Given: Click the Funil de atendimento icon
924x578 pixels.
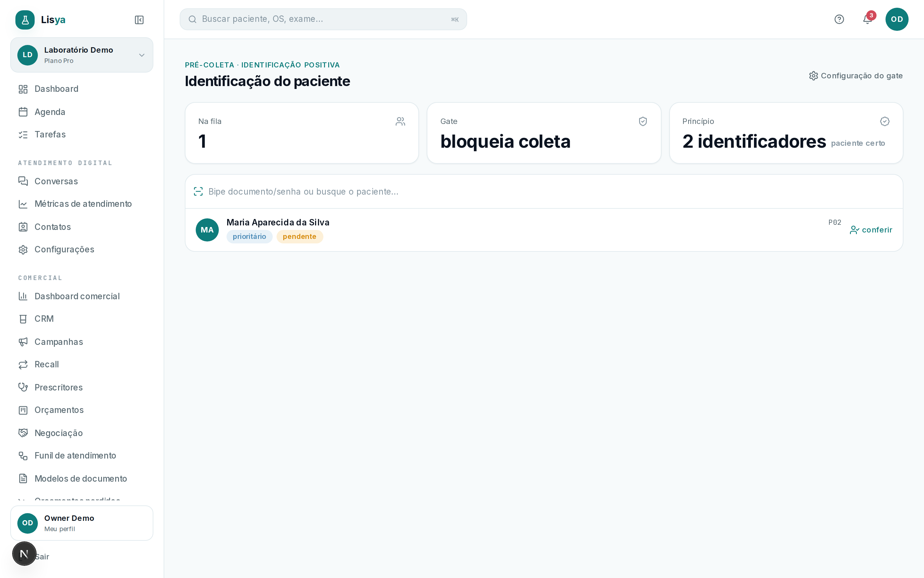Looking at the screenshot, I should pyautogui.click(x=23, y=456).
